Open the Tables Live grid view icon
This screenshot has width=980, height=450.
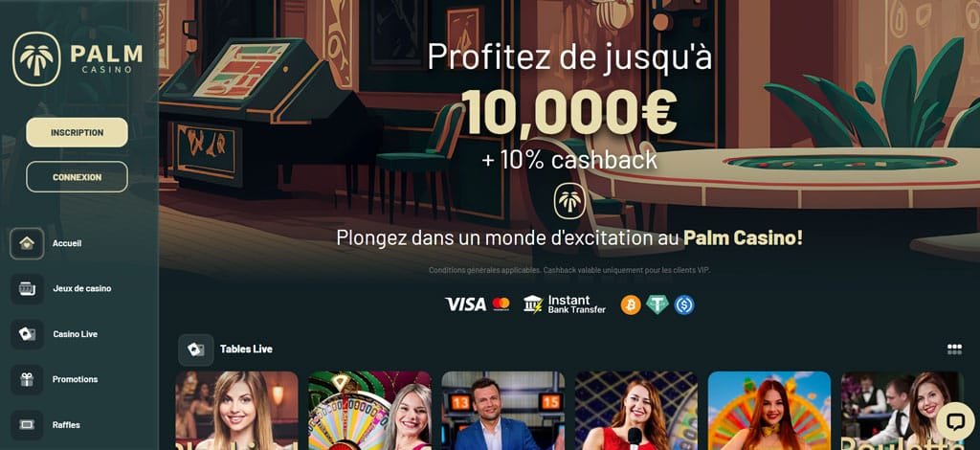(x=954, y=349)
